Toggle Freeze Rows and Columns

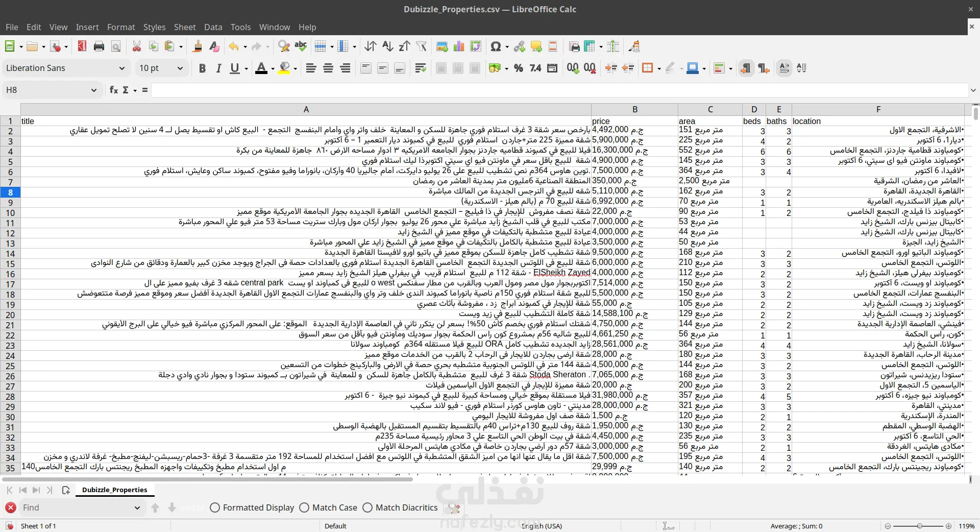pos(590,46)
